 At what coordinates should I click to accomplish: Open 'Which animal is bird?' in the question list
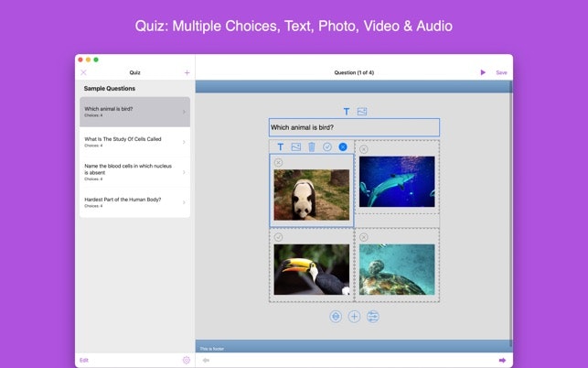point(134,112)
